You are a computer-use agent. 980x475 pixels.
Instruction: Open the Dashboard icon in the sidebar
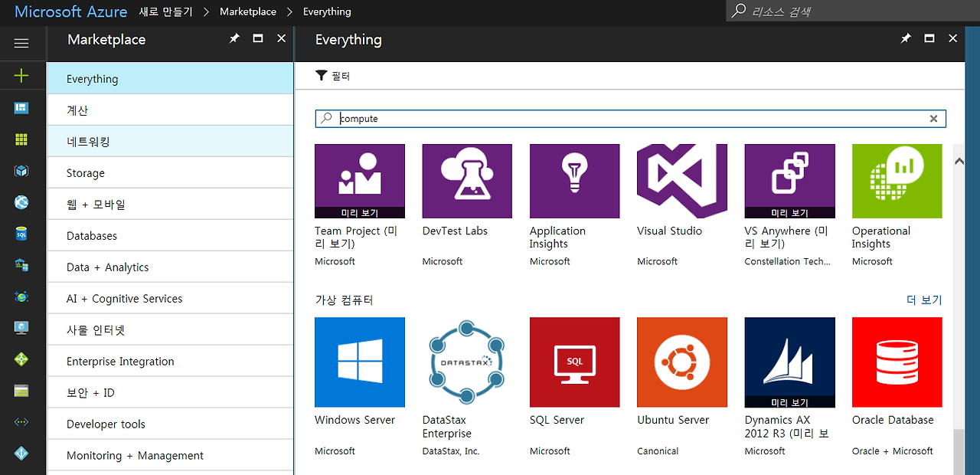coord(21,108)
